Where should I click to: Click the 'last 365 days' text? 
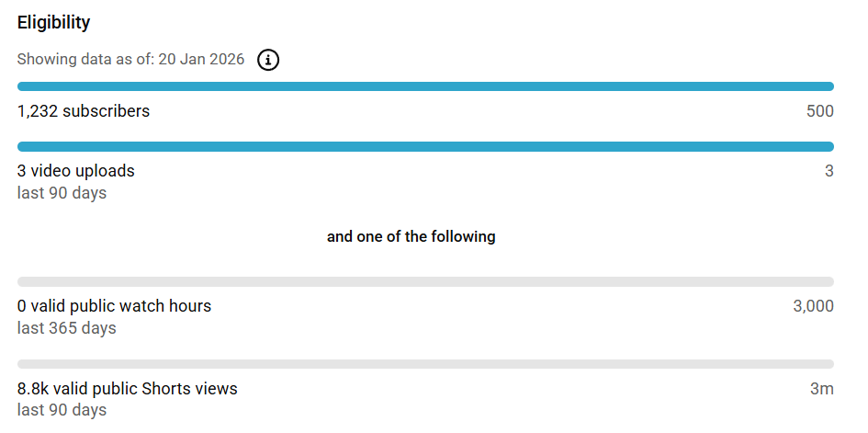[66, 328]
